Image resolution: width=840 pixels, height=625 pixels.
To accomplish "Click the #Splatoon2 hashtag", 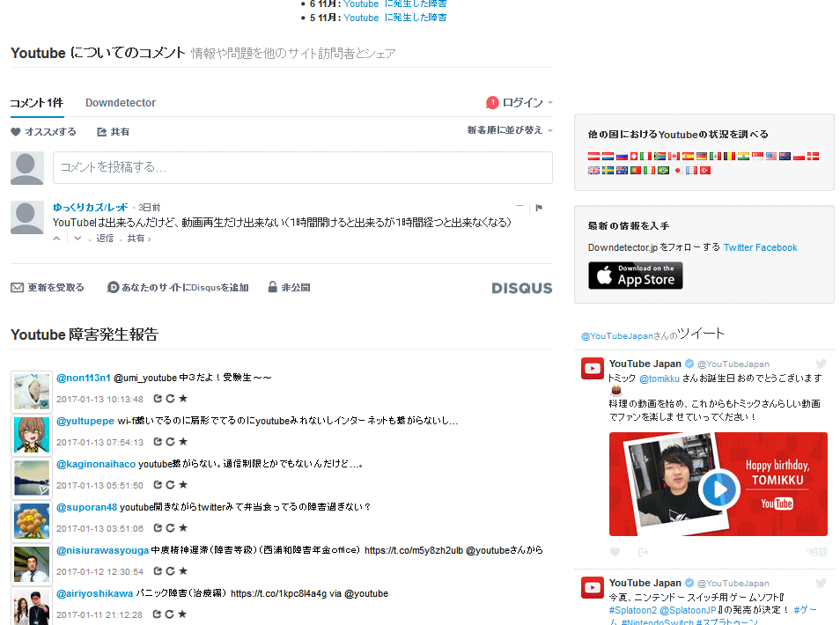I will point(633,610).
